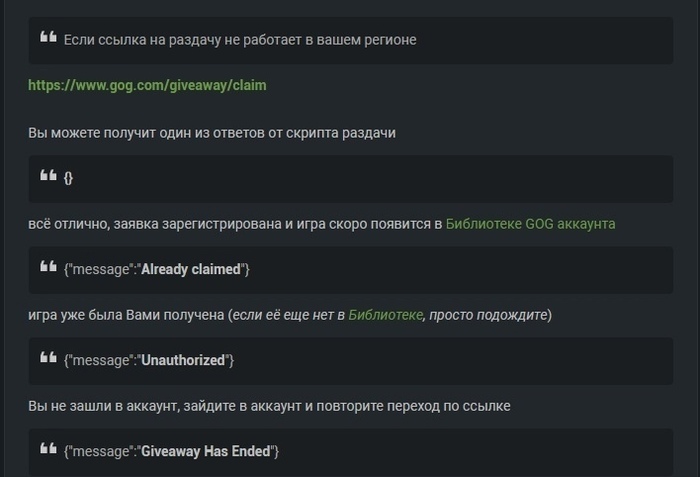Click the quote icon in Giveaway Has Ended block
Screen dimensions: 700x477
pyautogui.click(x=47, y=450)
